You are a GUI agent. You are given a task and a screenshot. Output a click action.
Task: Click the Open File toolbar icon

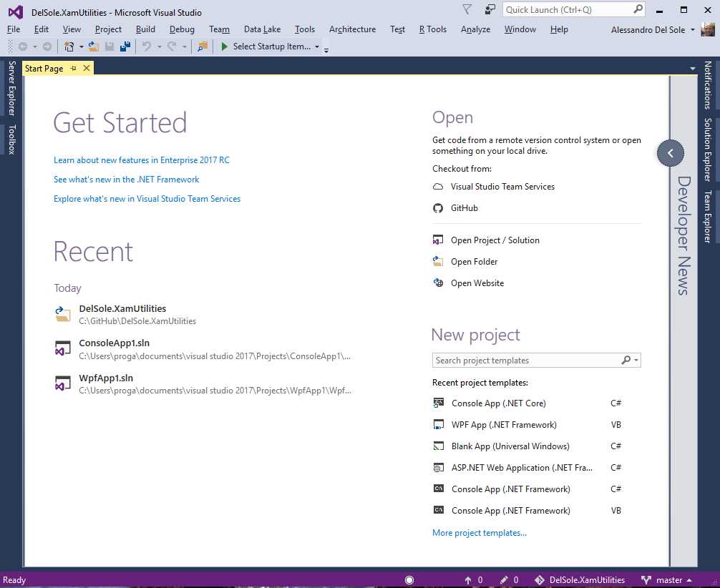(x=94, y=46)
